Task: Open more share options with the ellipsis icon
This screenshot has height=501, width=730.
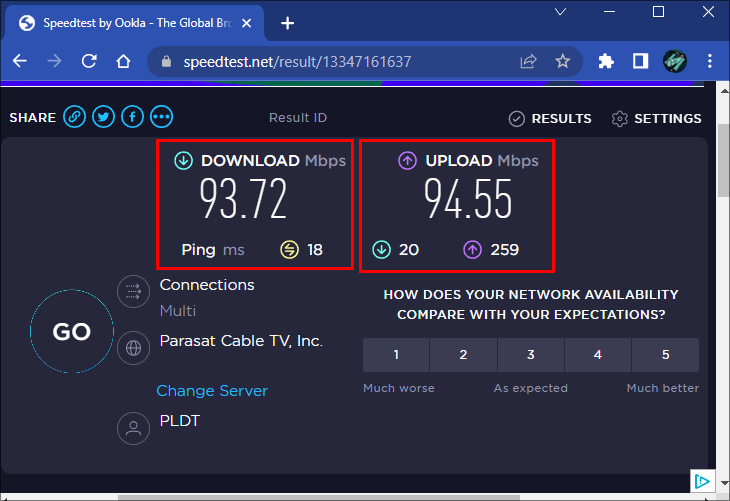Action: click(162, 117)
